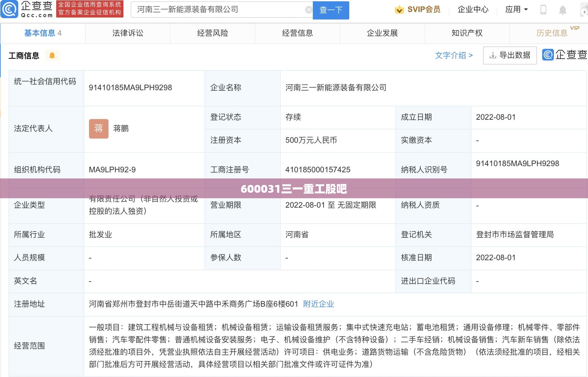This screenshot has height=377, width=588.
Task: Click the 经营范围 business scope paragraph
Action: click(334, 346)
